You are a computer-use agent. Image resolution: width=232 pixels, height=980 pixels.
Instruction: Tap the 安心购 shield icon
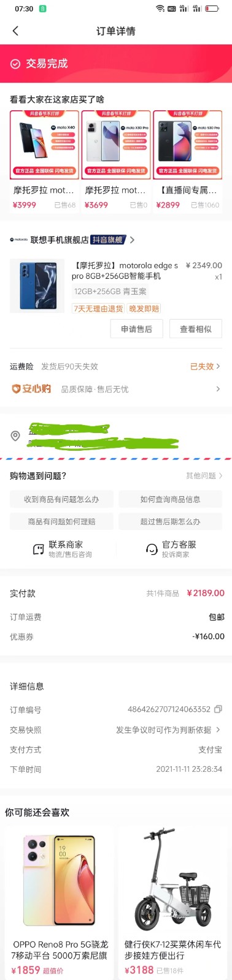(17, 389)
